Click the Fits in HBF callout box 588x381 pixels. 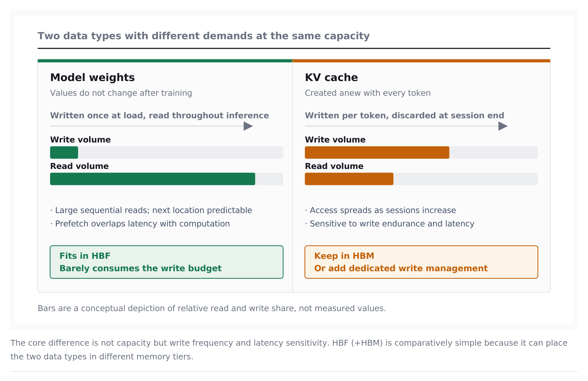pyautogui.click(x=167, y=262)
